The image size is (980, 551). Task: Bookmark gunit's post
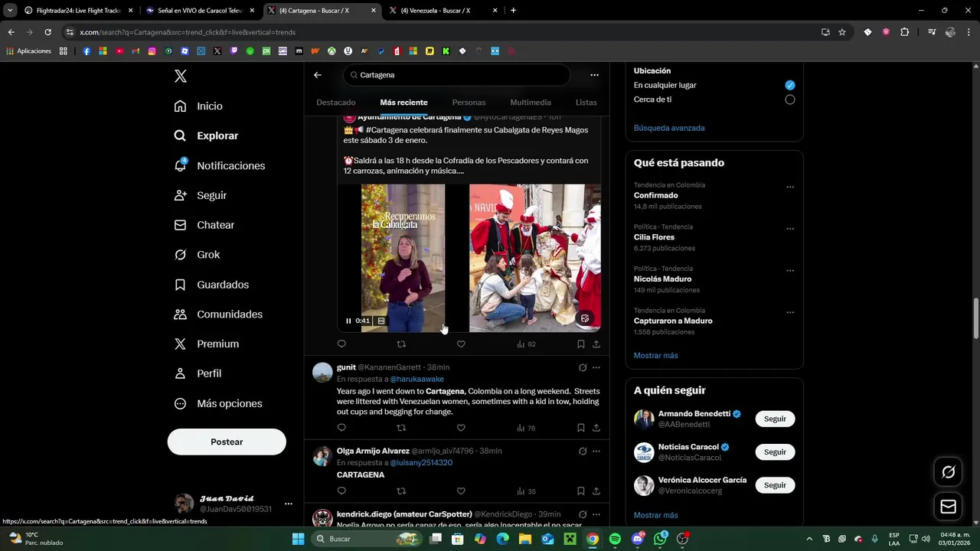[x=581, y=428]
